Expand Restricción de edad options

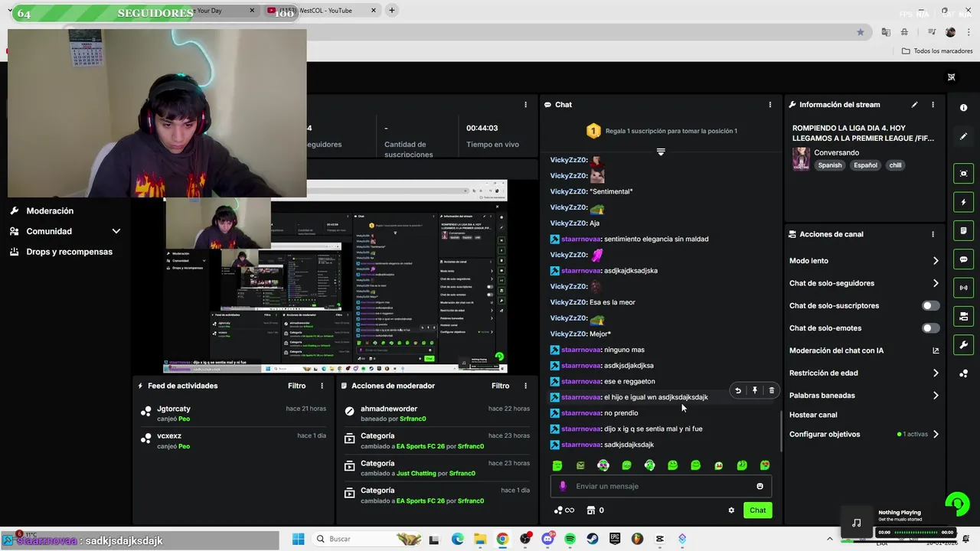pyautogui.click(x=936, y=373)
